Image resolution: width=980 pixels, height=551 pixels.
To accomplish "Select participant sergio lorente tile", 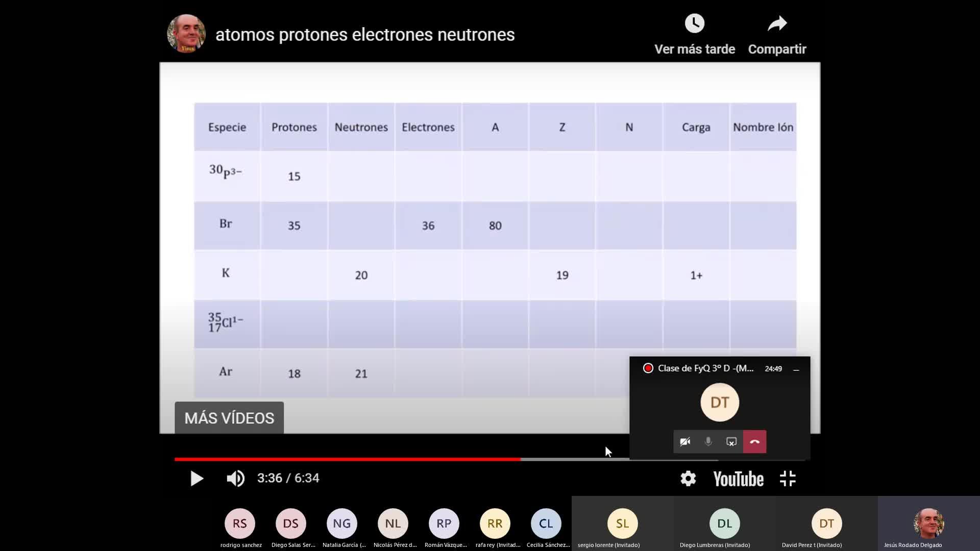I will (x=622, y=523).
